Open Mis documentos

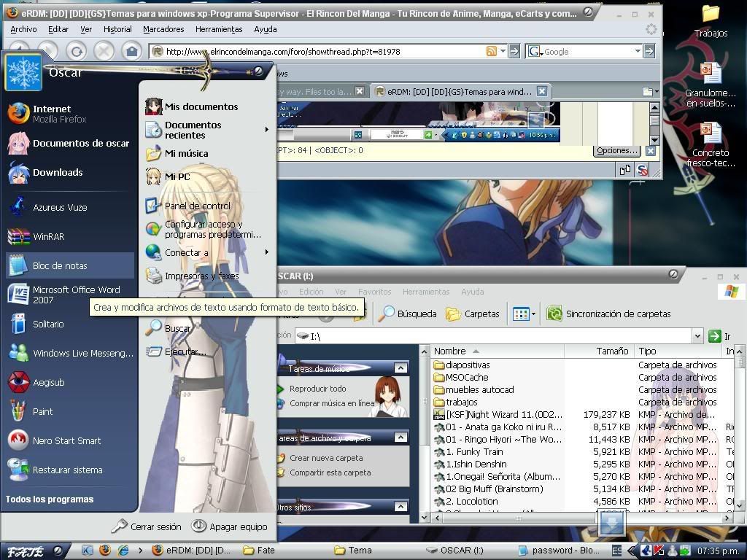coord(192,106)
